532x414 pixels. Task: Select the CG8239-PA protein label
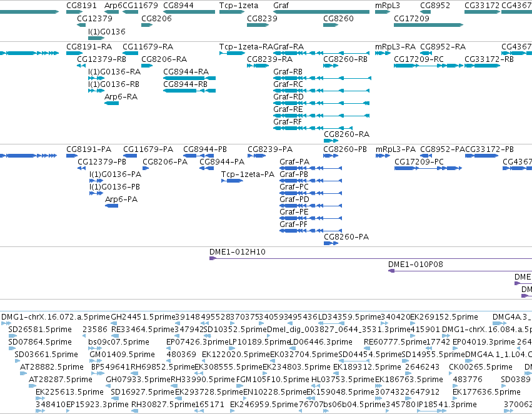pos(269,149)
